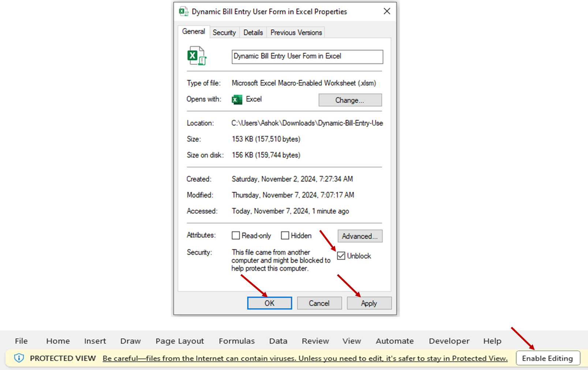Click the Cancel button
The height and width of the screenshot is (370, 588).
tap(319, 303)
